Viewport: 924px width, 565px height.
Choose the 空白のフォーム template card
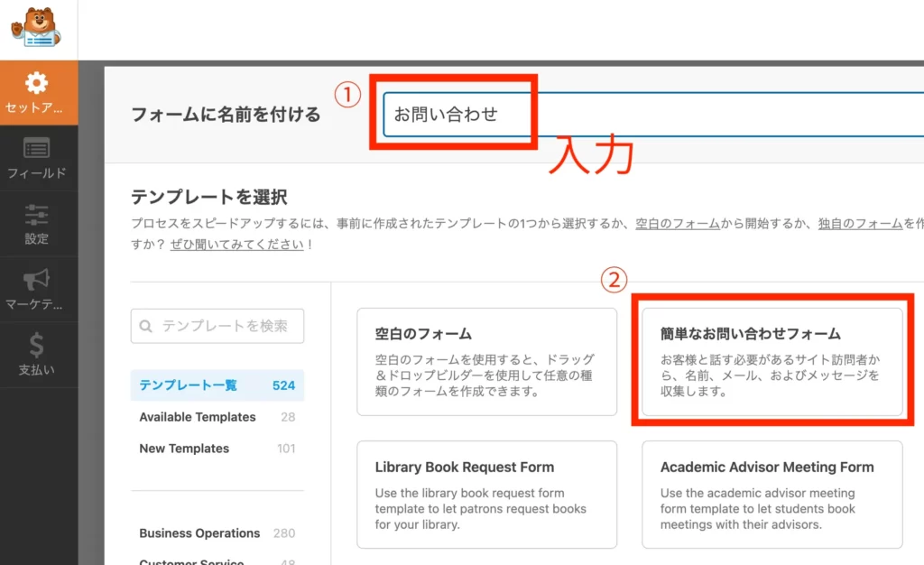tap(486, 362)
